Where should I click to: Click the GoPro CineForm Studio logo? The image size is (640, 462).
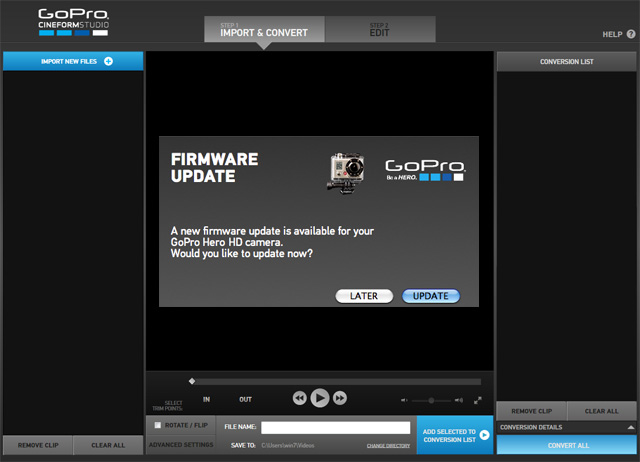point(73,22)
